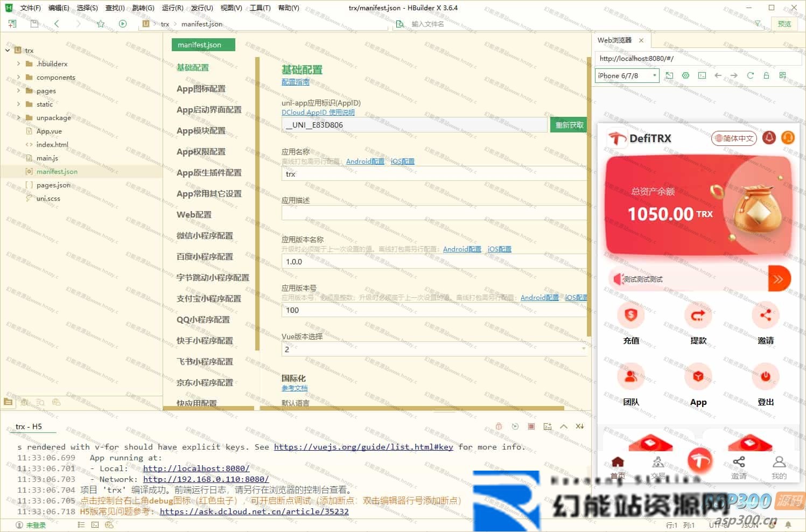Image resolution: width=806 pixels, height=532 pixels.
Task: Click the bookmark star icon in toolbar
Action: tap(101, 24)
